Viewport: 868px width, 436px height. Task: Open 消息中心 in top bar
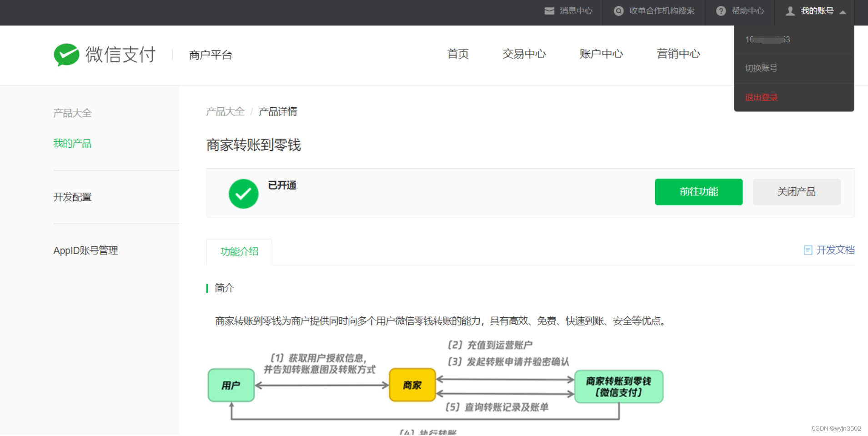coord(576,11)
